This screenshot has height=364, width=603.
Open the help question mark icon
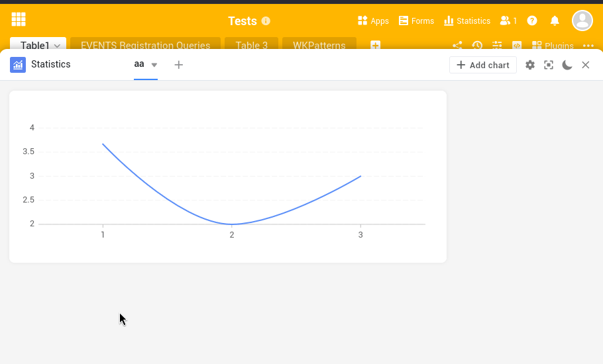click(532, 21)
